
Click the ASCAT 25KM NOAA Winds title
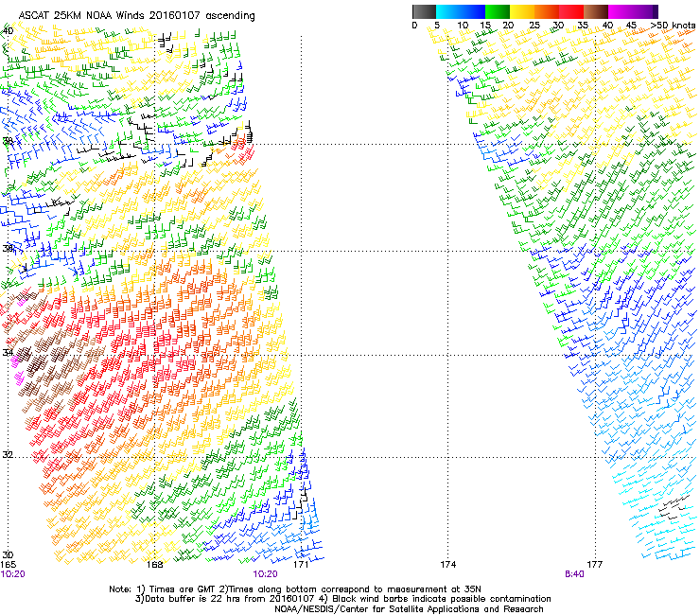(136, 16)
